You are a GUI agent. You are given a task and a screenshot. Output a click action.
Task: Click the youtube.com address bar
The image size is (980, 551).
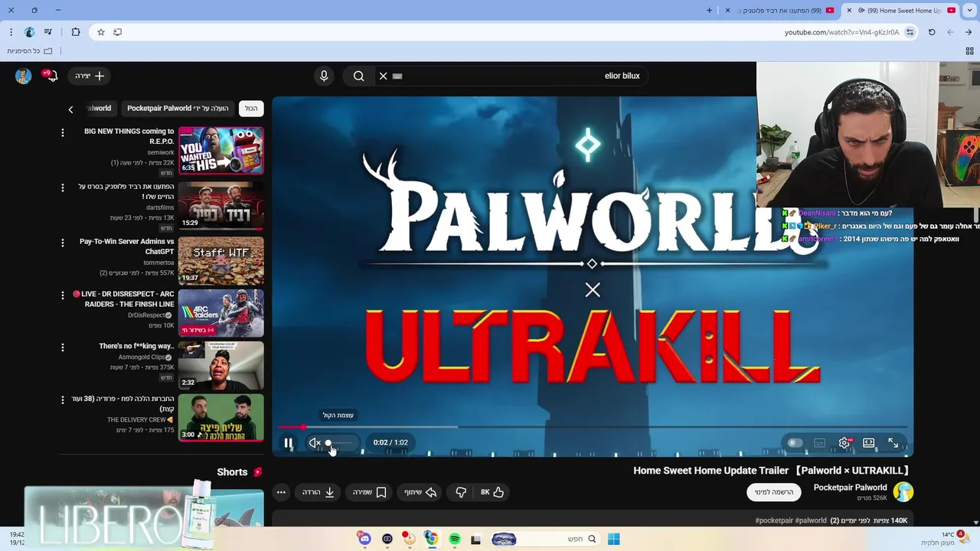click(x=841, y=32)
